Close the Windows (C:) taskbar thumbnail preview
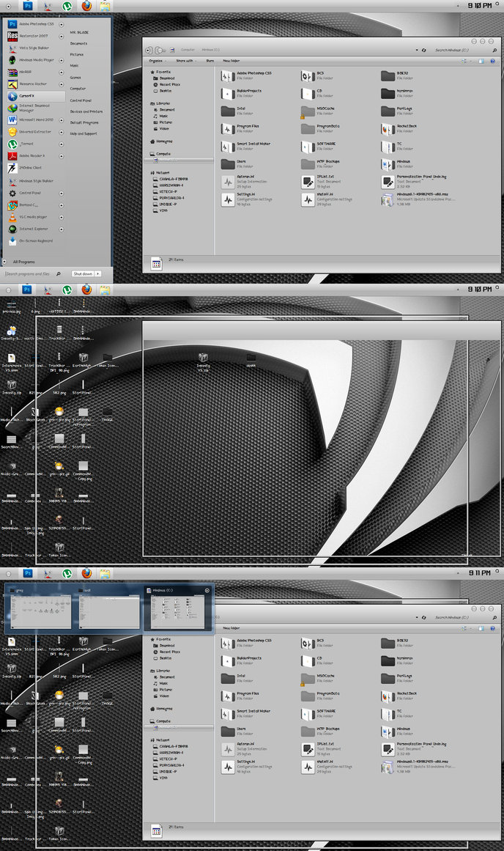 207,590
